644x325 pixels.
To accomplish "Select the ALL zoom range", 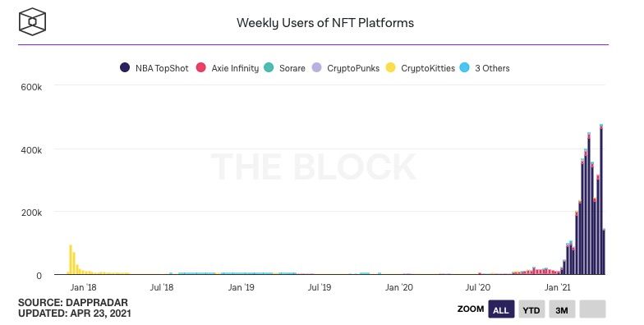I will pos(501,309).
